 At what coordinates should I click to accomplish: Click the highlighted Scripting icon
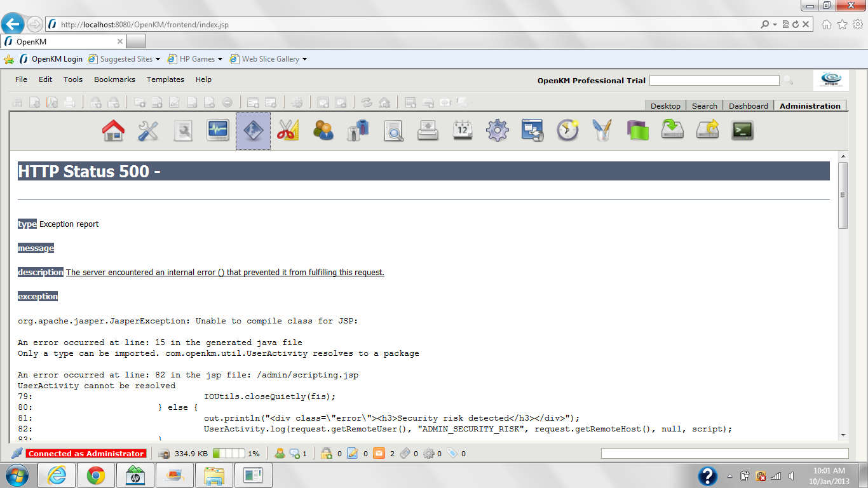point(253,130)
